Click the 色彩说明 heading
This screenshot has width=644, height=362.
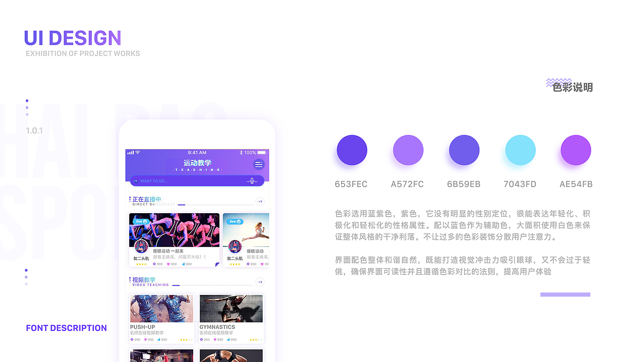pyautogui.click(x=572, y=87)
